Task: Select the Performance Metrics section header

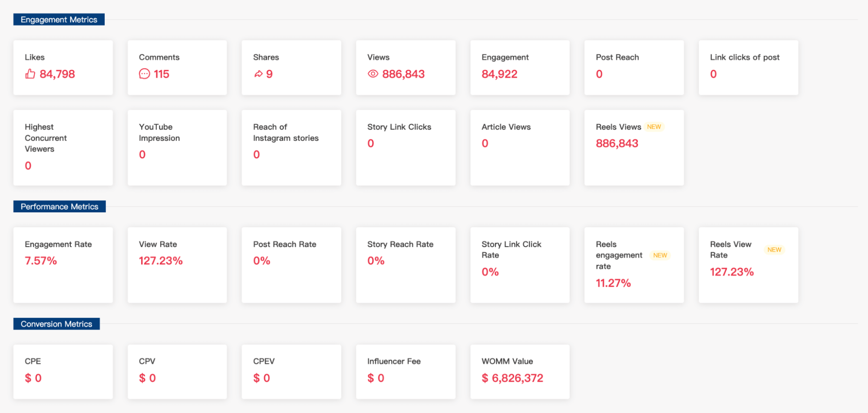Action: (x=59, y=207)
